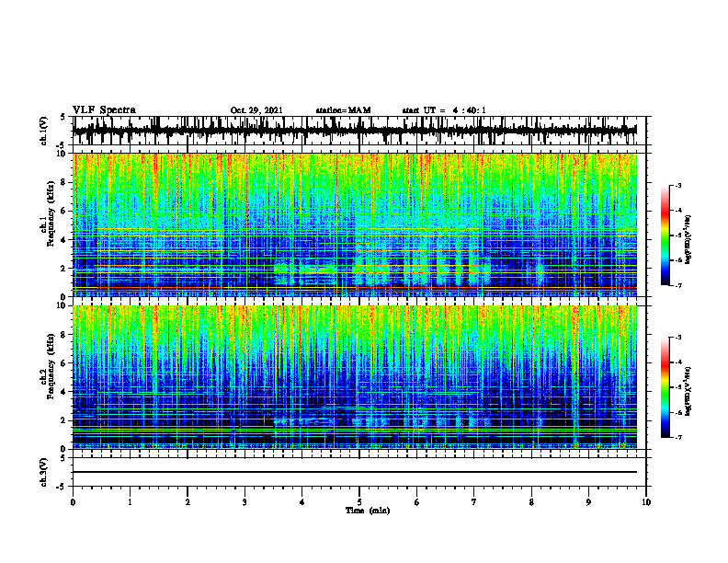Click the ch.2 "Frequency (kHz)" axis label

click(x=51, y=366)
